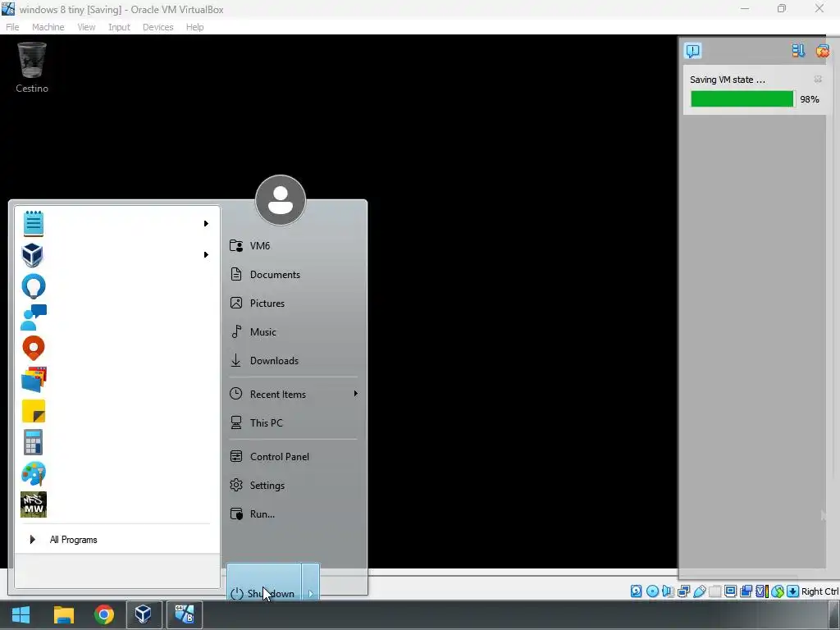Click the USB devices status icon
840x630 pixels.
point(699,591)
